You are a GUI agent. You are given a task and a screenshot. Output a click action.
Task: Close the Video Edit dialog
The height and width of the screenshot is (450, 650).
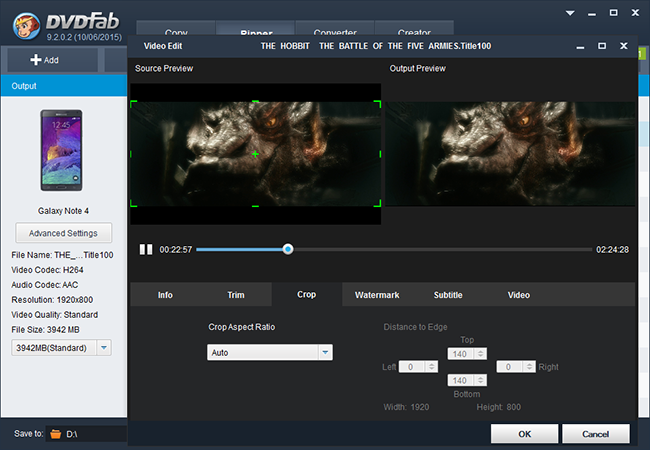point(623,46)
